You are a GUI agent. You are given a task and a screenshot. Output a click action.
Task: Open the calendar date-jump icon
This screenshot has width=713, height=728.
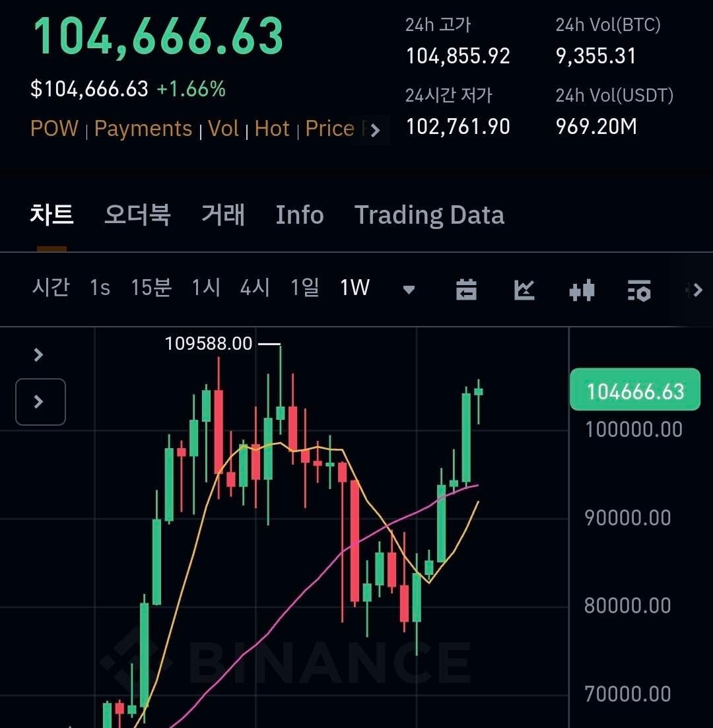tap(466, 289)
